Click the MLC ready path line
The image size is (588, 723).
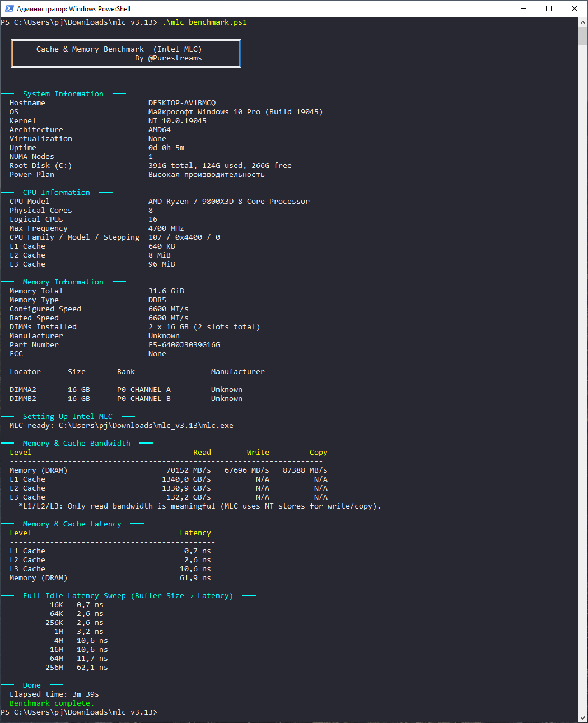(122, 426)
